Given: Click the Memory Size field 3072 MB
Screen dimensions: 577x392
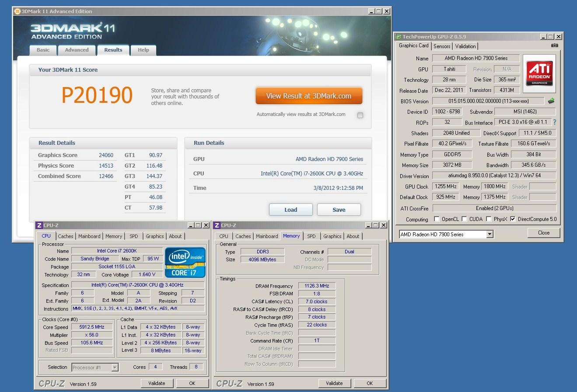Looking at the screenshot, I should coord(452,165).
